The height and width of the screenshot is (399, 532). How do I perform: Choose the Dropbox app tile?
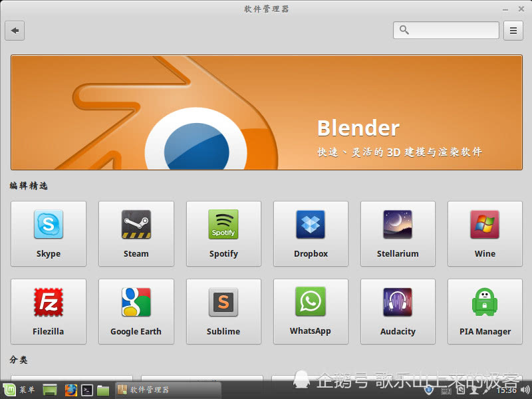[311, 234]
